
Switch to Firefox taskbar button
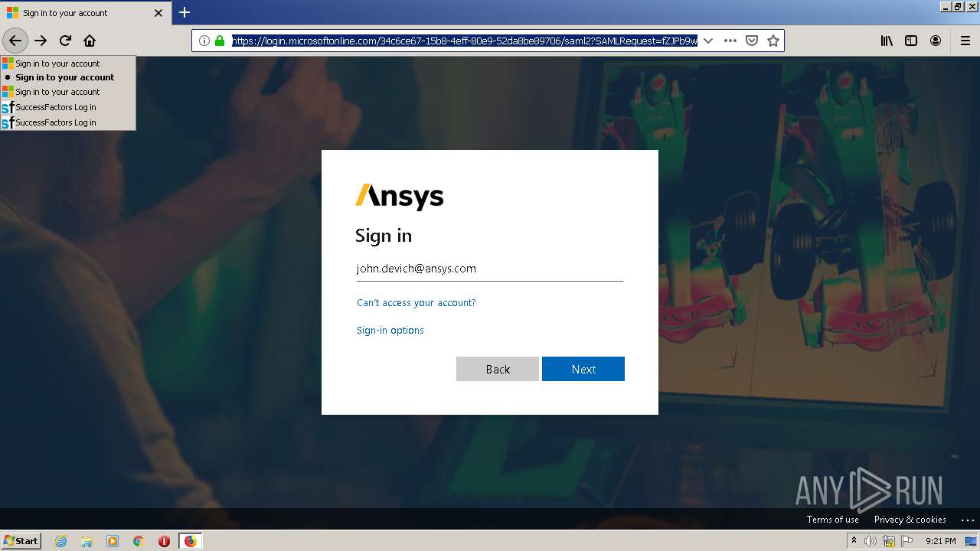point(190,541)
